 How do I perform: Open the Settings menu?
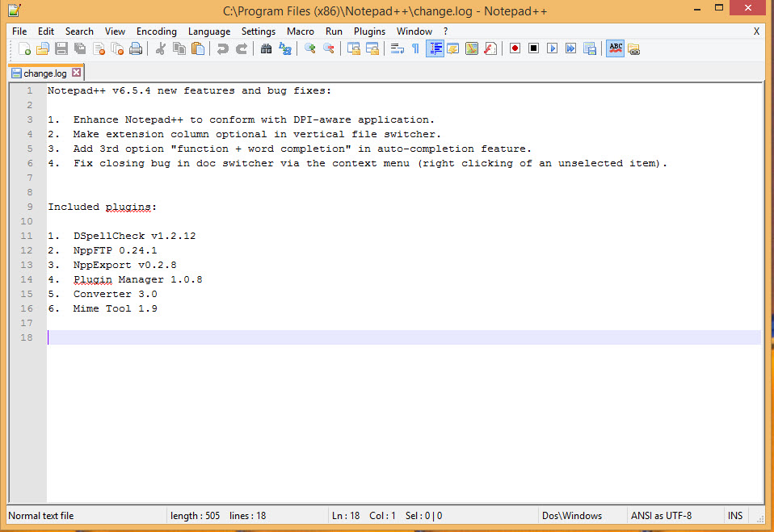259,31
